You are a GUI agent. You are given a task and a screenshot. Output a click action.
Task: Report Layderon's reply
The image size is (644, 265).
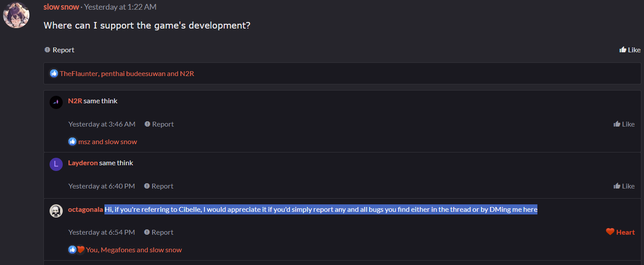[158, 186]
